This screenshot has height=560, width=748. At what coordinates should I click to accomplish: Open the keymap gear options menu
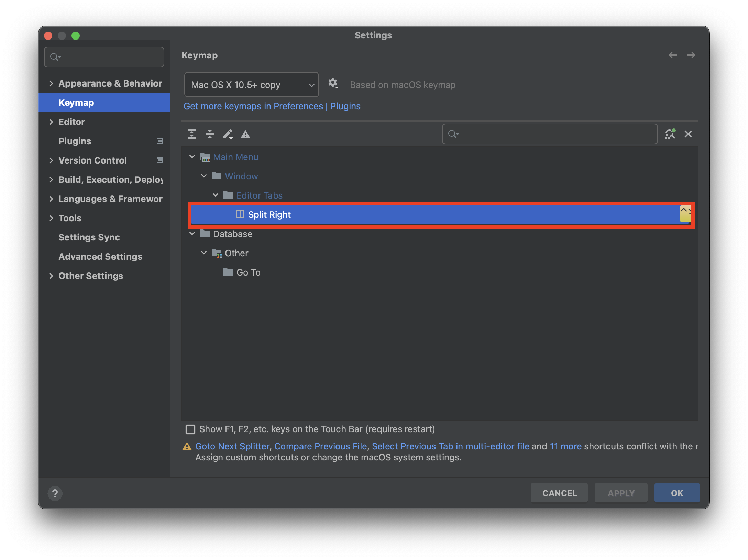click(x=333, y=83)
